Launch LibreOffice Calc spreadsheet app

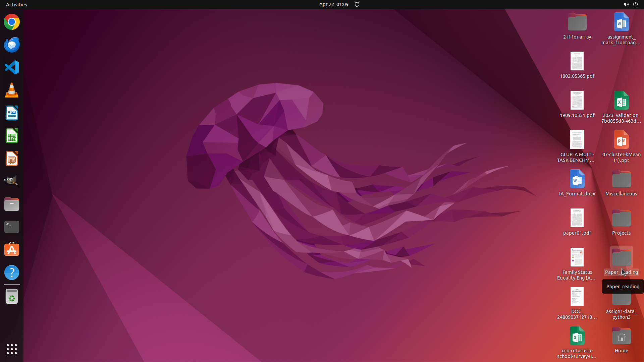click(x=12, y=136)
